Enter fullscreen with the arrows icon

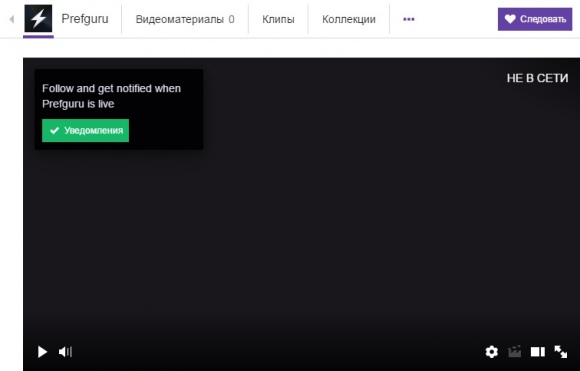click(561, 352)
